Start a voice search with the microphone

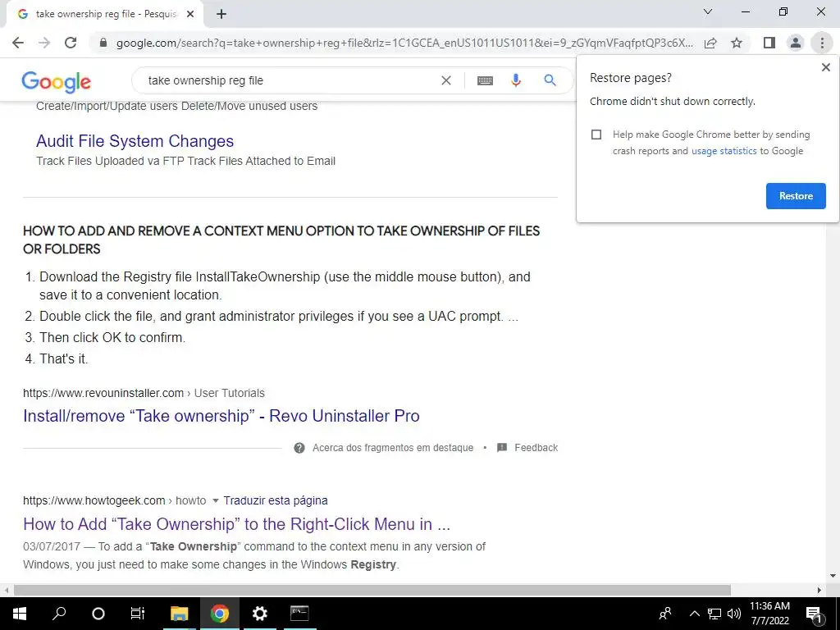[515, 80]
